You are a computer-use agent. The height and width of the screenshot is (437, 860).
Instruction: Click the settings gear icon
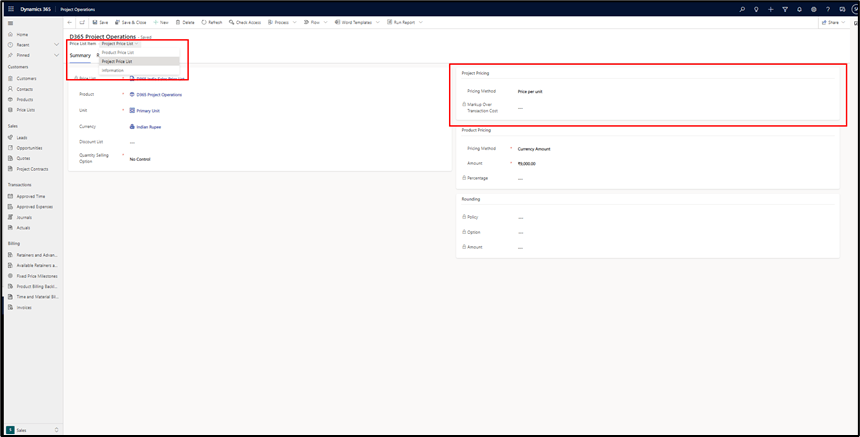pos(813,9)
